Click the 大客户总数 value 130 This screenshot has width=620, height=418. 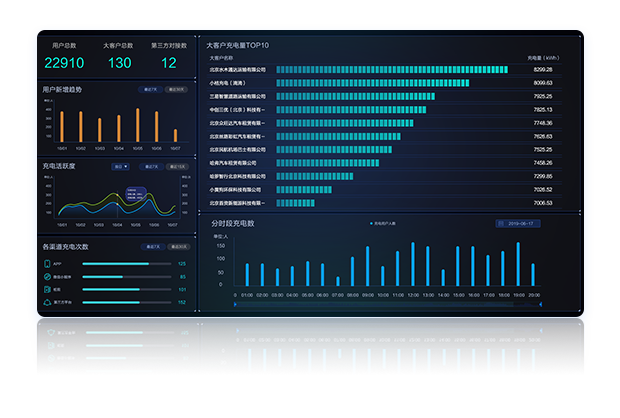click(x=119, y=63)
